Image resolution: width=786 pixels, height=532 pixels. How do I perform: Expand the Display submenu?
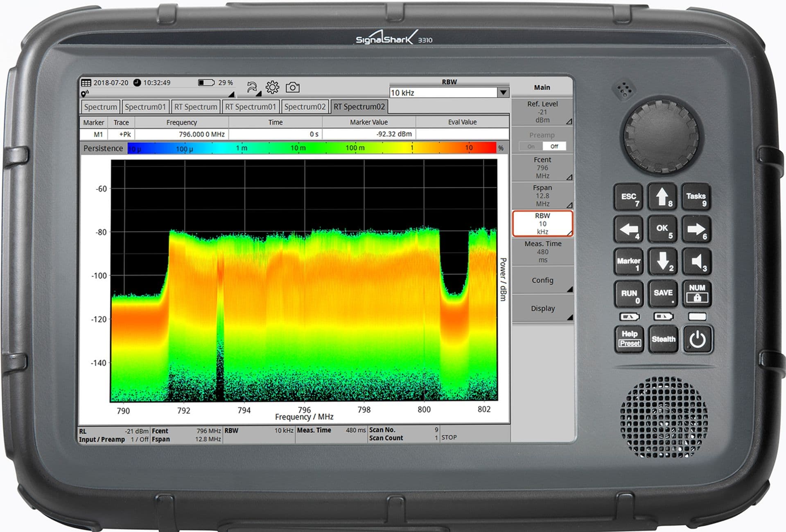[543, 308]
